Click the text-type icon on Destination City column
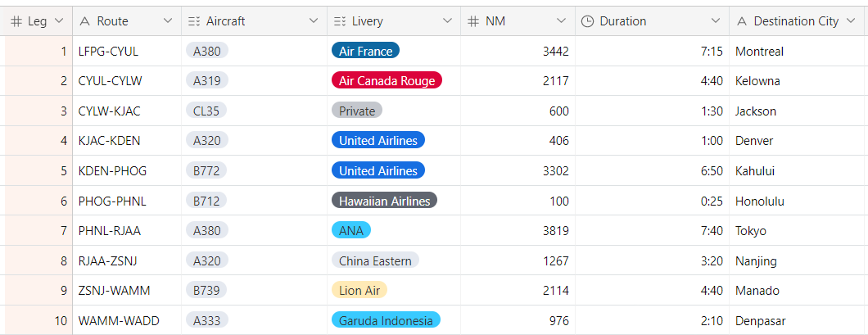868x335 pixels. pos(742,21)
